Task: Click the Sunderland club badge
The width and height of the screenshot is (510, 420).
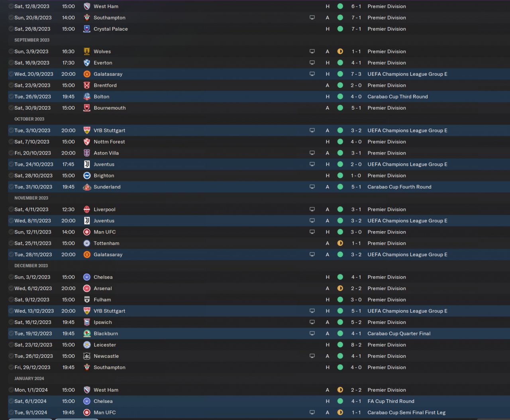Action: click(87, 187)
